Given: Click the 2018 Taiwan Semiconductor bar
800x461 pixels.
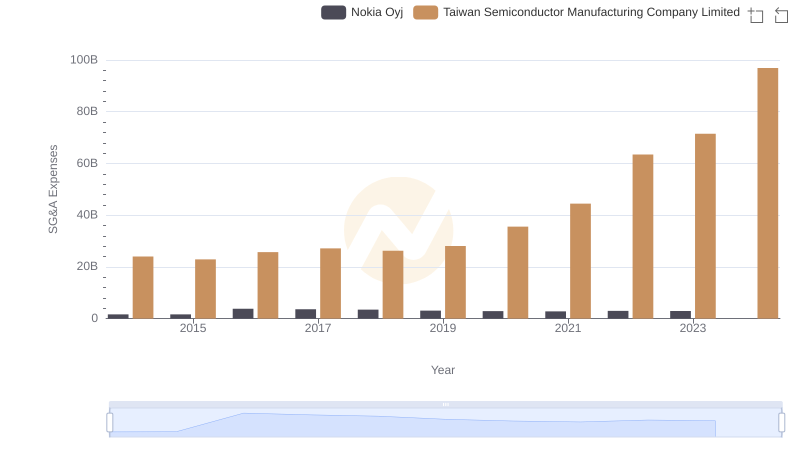Looking at the screenshot, I should tap(393, 285).
